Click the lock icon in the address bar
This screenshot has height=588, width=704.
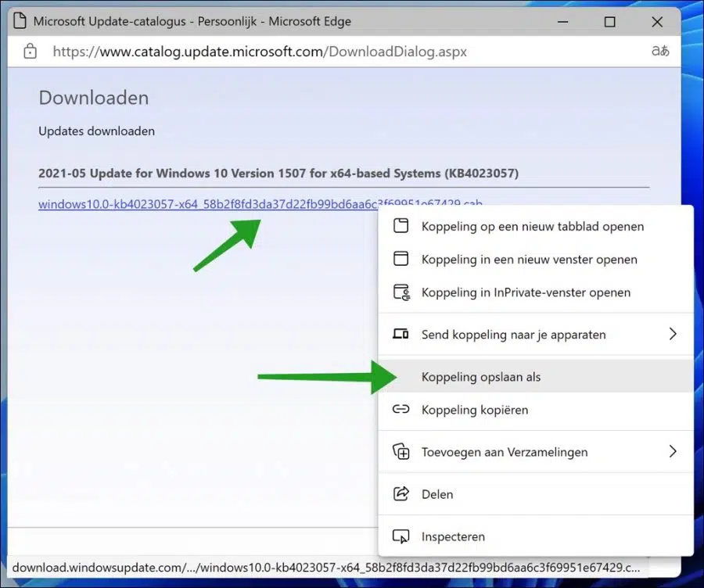click(x=30, y=51)
